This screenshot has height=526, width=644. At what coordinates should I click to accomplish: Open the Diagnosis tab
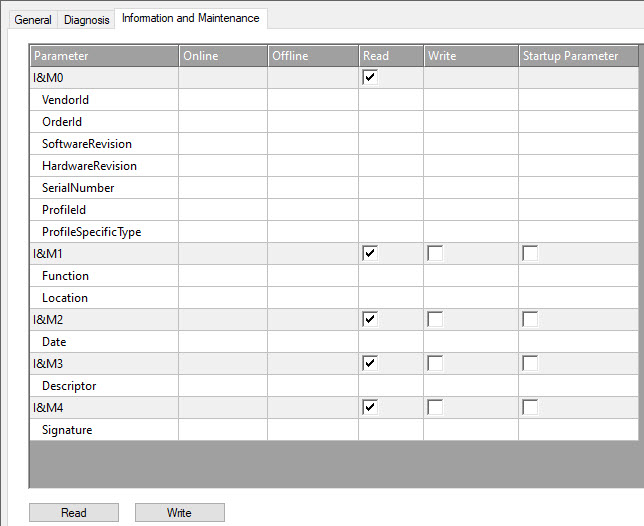click(x=87, y=19)
